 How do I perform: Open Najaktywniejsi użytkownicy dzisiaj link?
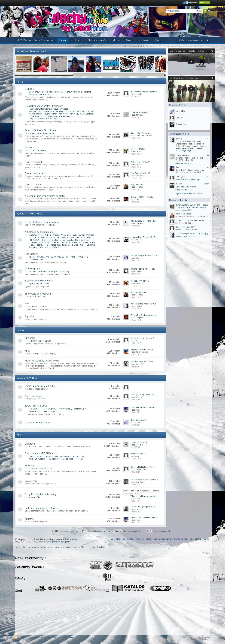click(x=137, y=539)
